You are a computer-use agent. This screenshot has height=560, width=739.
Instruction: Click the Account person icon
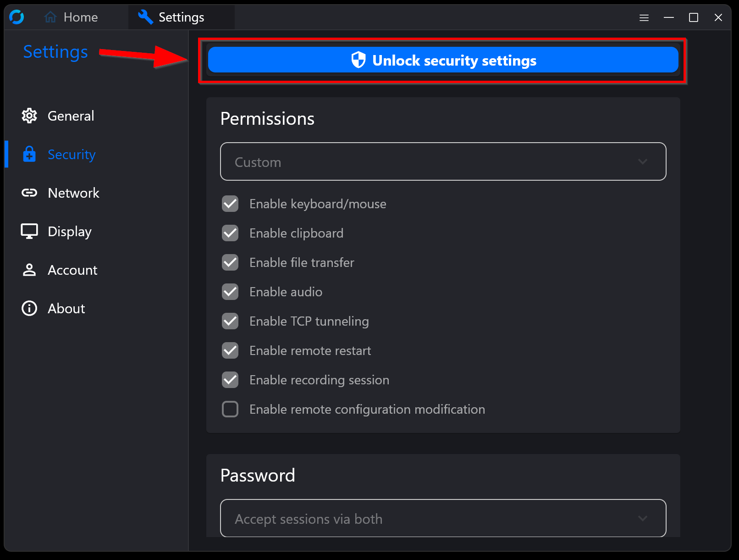tap(29, 270)
